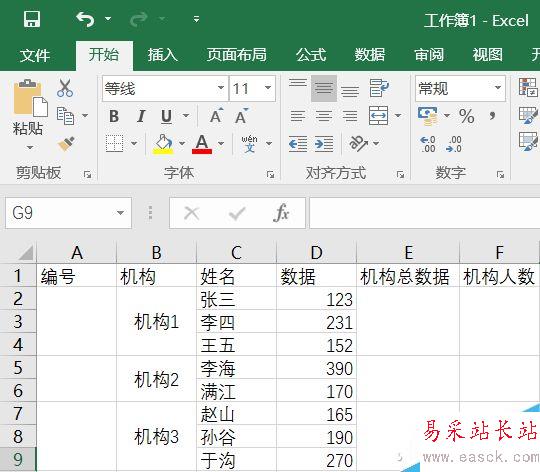Screen dimensions: 540x472
Task: Decrease indent icon
Action: pos(298,144)
